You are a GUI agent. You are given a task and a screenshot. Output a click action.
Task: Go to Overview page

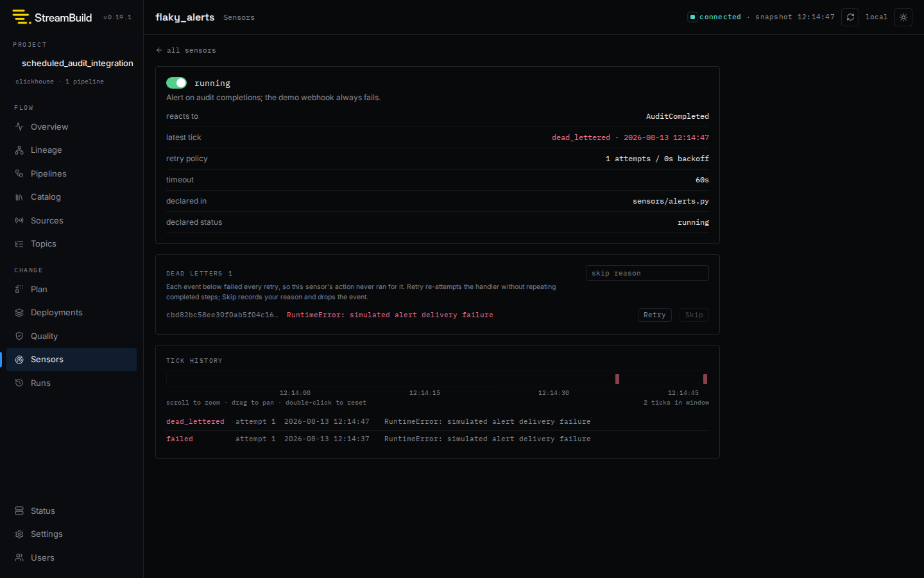tap(71, 127)
